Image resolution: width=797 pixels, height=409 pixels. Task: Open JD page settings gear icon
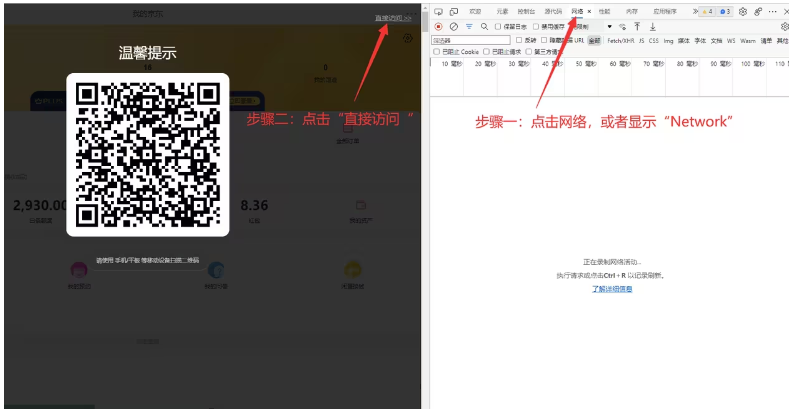tap(408, 38)
